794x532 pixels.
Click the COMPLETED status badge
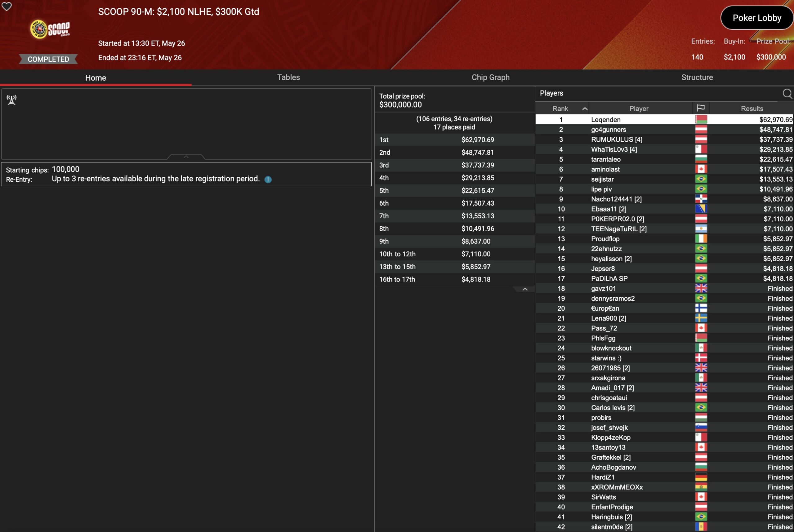pos(48,59)
